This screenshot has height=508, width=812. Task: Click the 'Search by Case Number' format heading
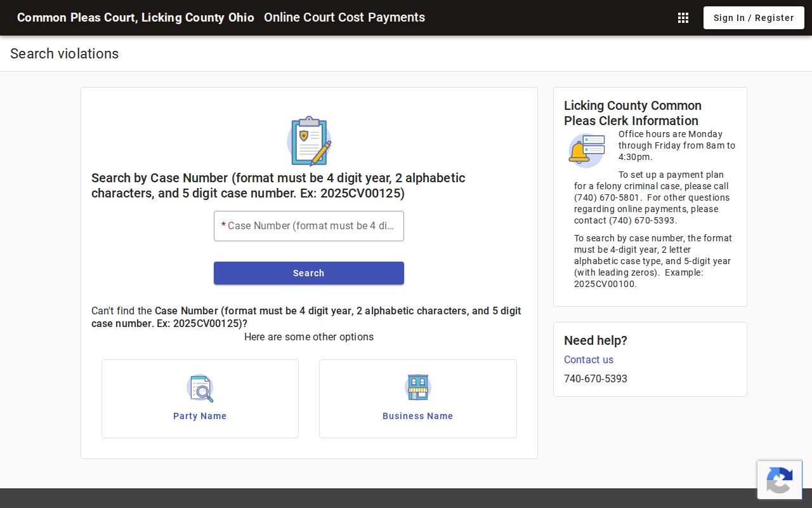click(278, 185)
